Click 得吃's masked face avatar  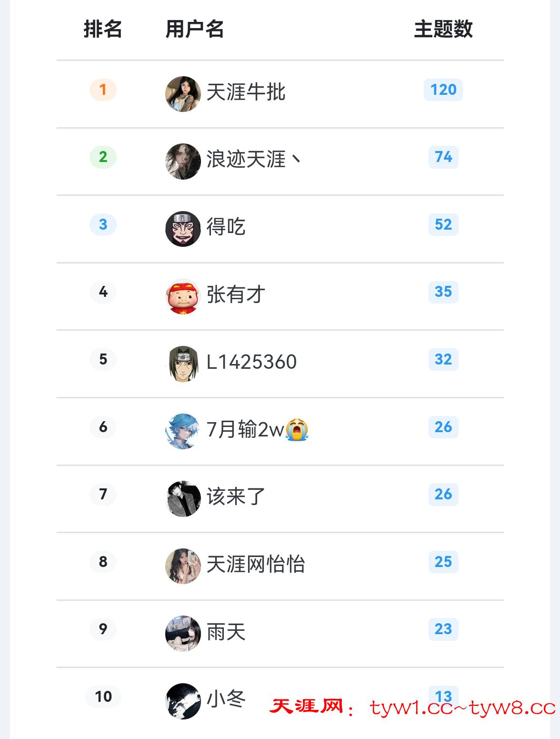pyautogui.click(x=183, y=229)
